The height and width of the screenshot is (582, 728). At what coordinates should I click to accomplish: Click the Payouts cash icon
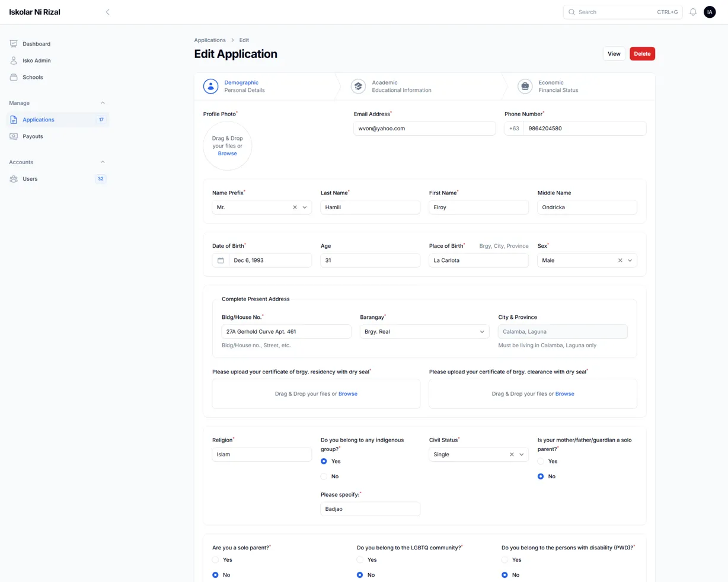pyautogui.click(x=14, y=136)
